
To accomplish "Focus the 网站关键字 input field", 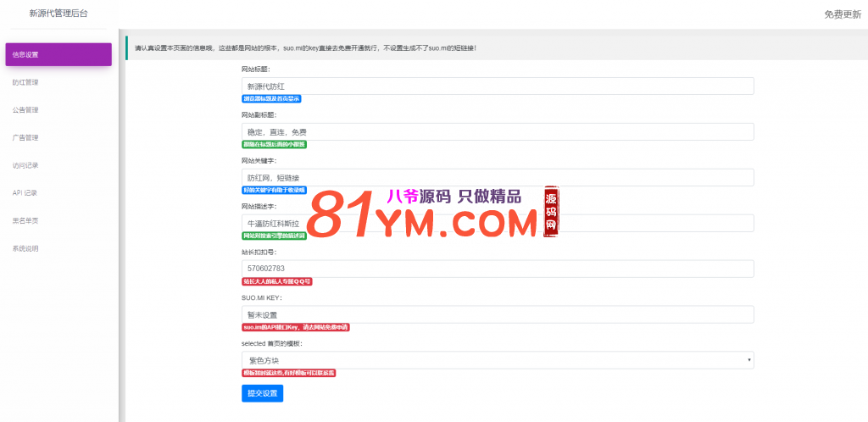I will 498,178.
